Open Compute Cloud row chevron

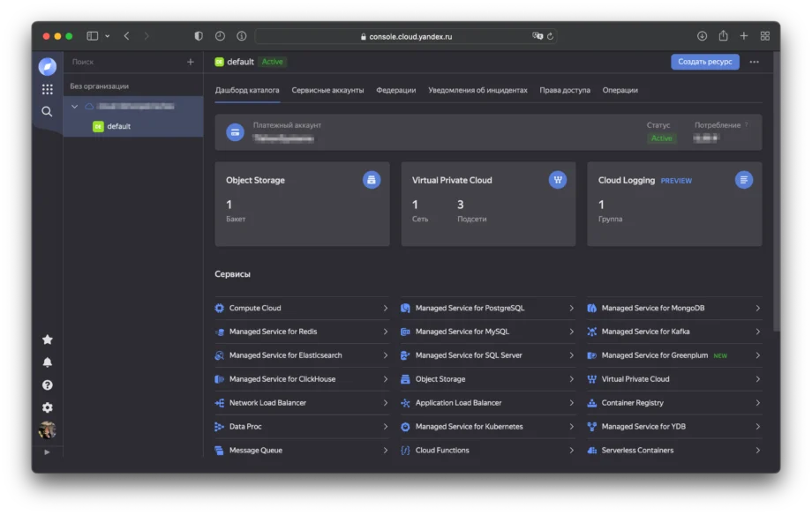pos(386,308)
